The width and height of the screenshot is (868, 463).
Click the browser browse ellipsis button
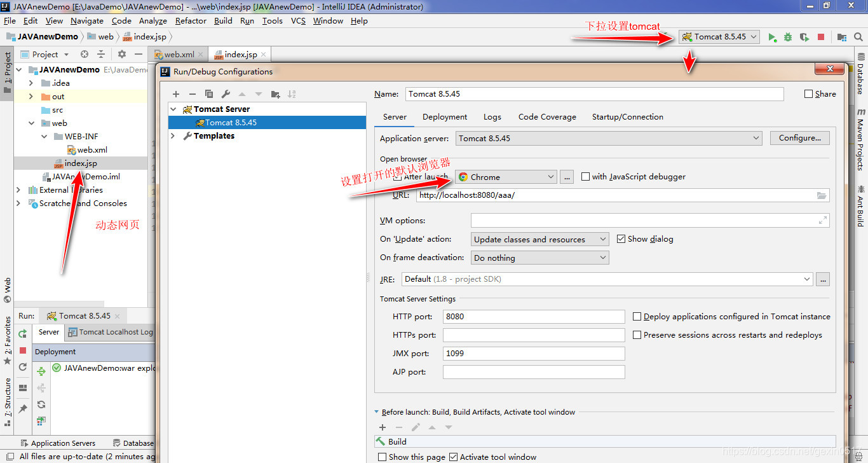[x=567, y=177]
